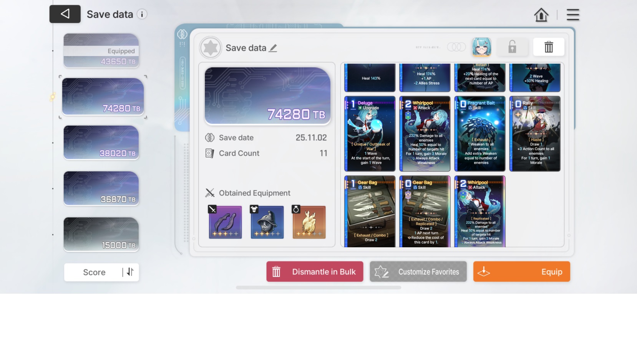Click the Dismantle in Bulk button
Viewport: 637px width, 364px height.
click(x=315, y=271)
